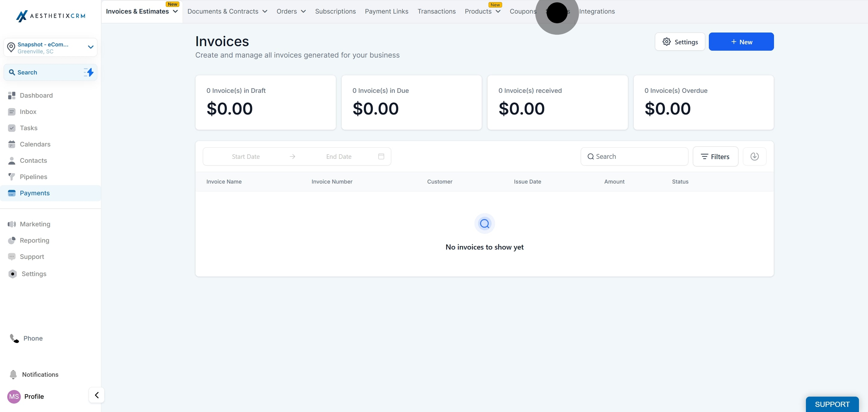Switch to Subscriptions tab
The image size is (868, 412).
[335, 11]
